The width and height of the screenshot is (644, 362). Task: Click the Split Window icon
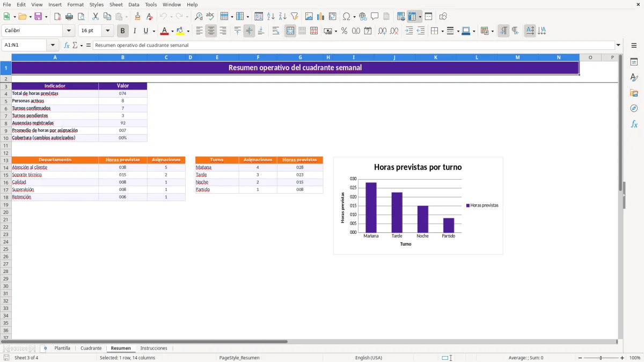pyautogui.click(x=428, y=17)
